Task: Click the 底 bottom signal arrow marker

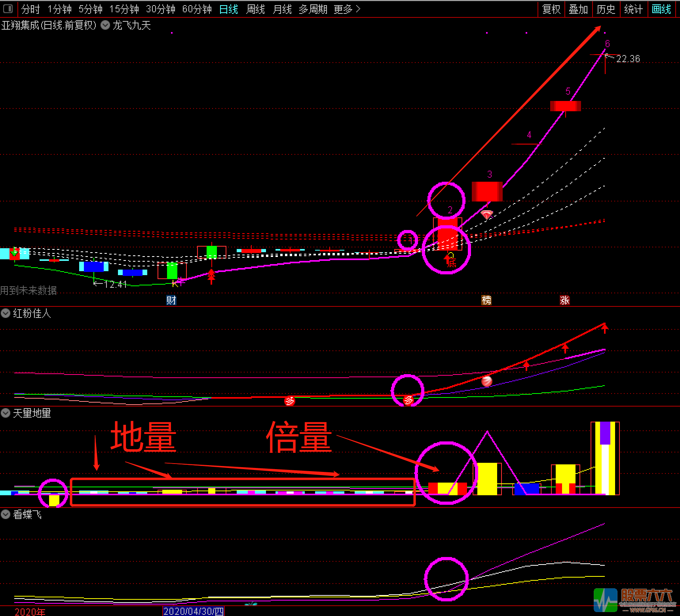Action: pyautogui.click(x=450, y=261)
